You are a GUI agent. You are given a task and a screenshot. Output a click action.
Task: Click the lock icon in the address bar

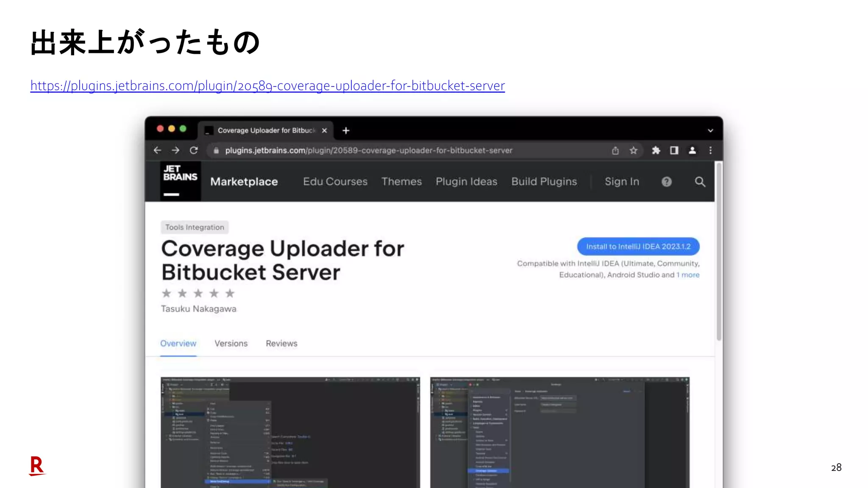tap(216, 150)
